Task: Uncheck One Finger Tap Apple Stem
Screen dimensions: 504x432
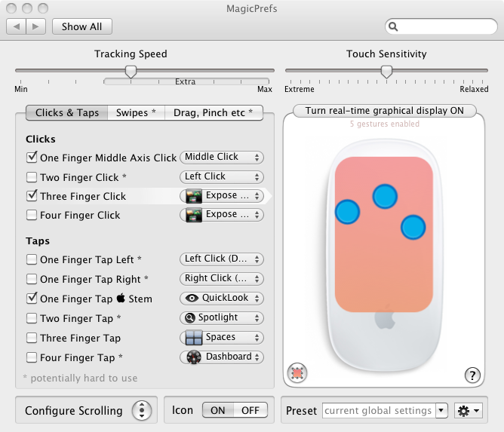Action: click(32, 298)
